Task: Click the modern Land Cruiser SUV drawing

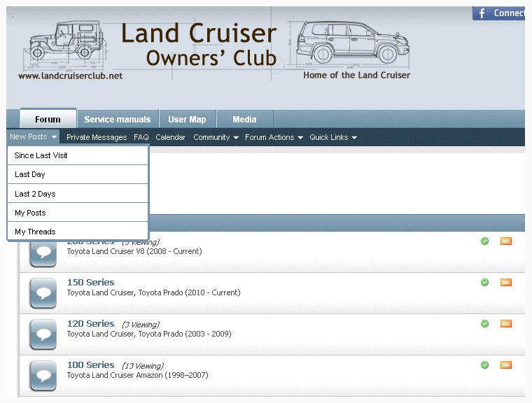Action: (x=353, y=43)
